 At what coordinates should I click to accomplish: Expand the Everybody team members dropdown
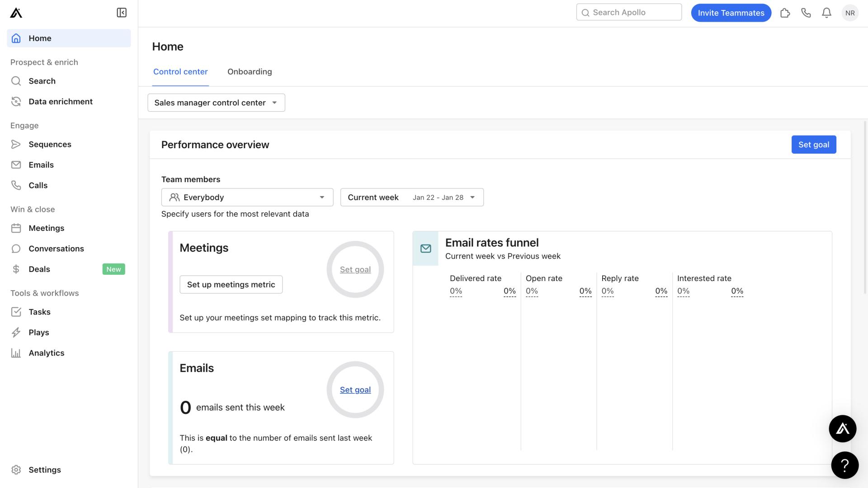247,197
